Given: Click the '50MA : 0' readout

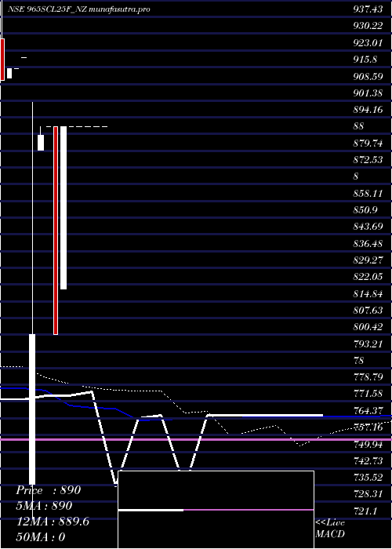Looking at the screenshot, I should coord(41,537).
